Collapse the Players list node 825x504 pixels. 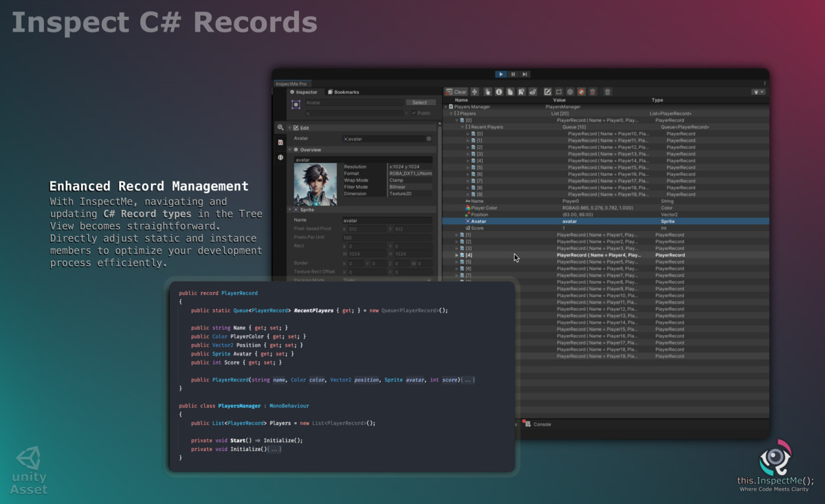tap(452, 113)
